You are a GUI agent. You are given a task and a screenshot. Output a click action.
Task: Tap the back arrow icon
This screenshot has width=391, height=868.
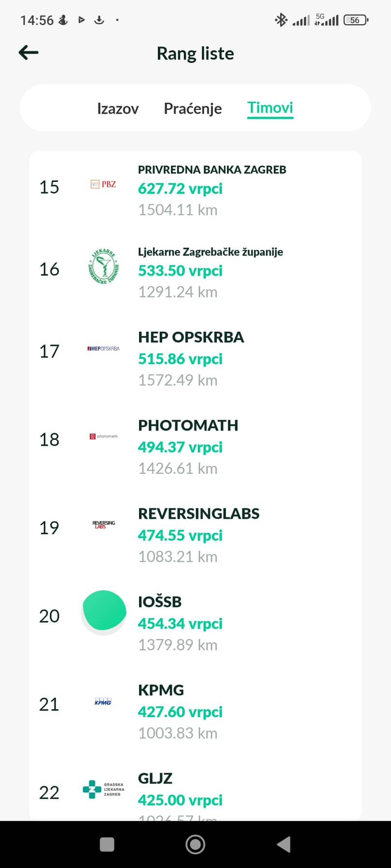click(28, 53)
